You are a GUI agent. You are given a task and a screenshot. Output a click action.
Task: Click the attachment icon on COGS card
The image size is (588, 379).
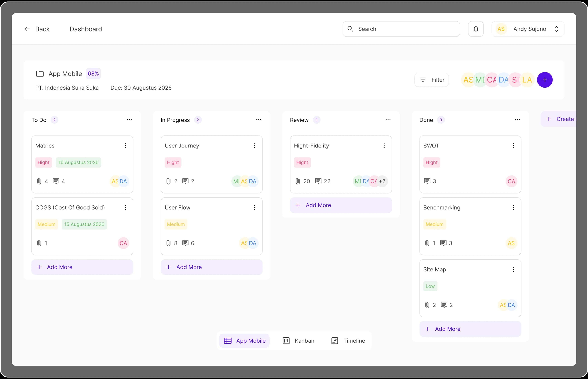(39, 243)
